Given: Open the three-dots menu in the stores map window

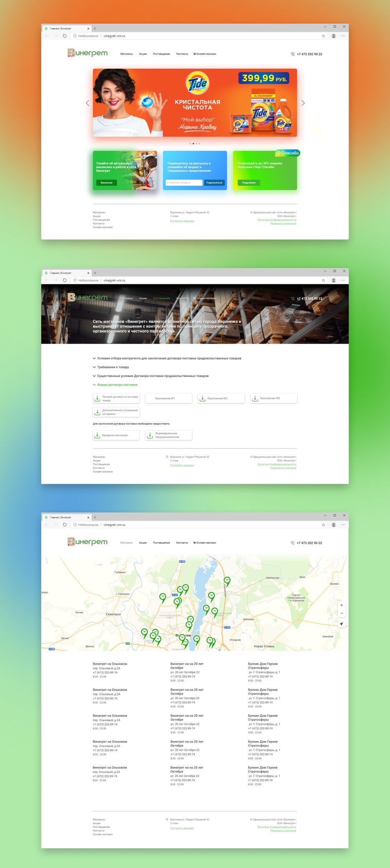Looking at the screenshot, I should 343,525.
